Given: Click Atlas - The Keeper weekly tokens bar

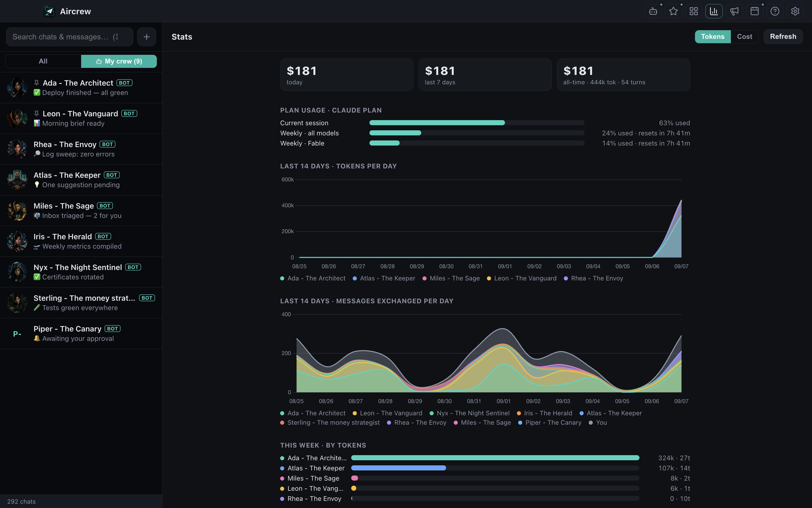Looking at the screenshot, I should [x=495, y=468].
